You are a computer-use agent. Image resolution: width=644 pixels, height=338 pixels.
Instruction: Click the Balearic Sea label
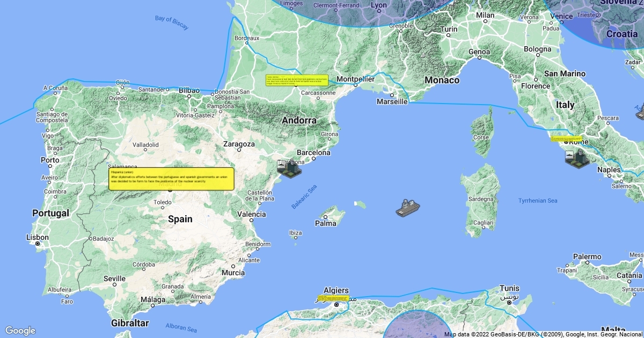point(304,196)
